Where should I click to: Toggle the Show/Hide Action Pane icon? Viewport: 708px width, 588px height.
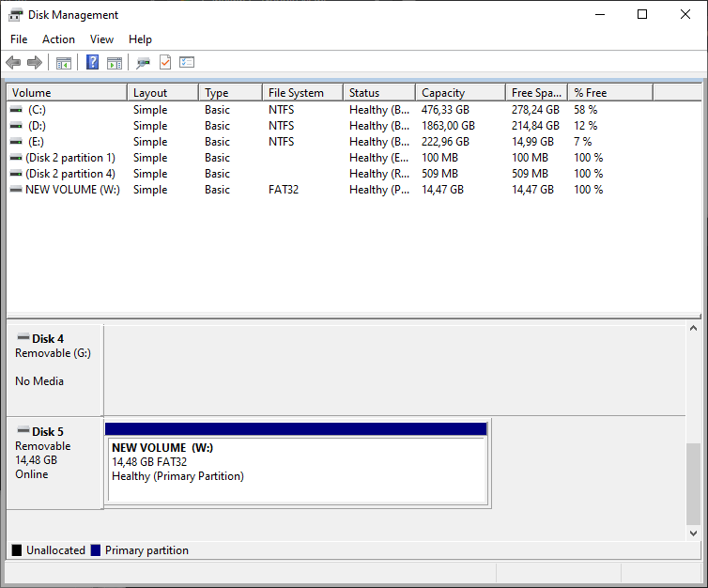point(115,63)
